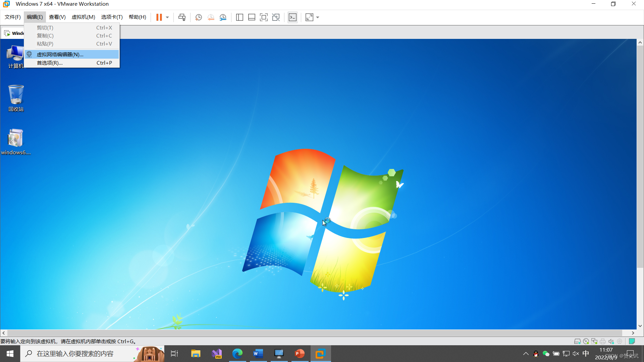Click the greyed 粘贴(P) menu entry
The height and width of the screenshot is (362, 644).
[x=72, y=44]
